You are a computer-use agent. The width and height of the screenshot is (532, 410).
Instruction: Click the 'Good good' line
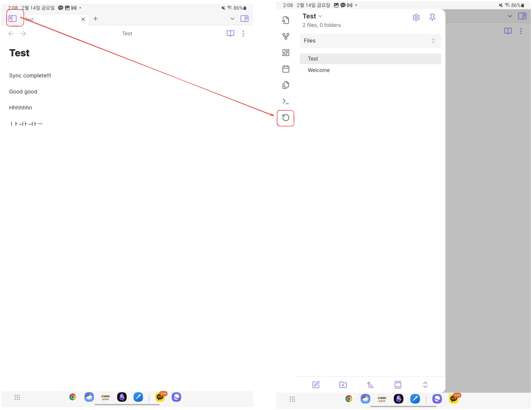pos(23,92)
